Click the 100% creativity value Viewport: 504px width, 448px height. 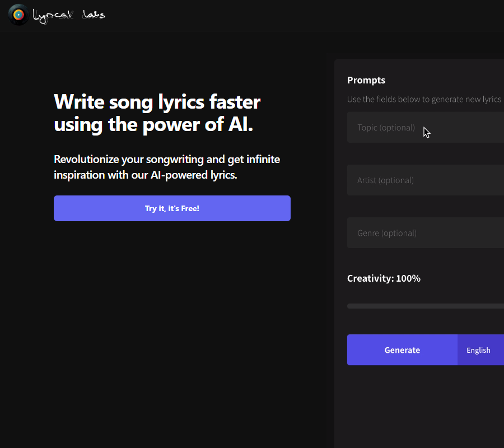coord(408,278)
